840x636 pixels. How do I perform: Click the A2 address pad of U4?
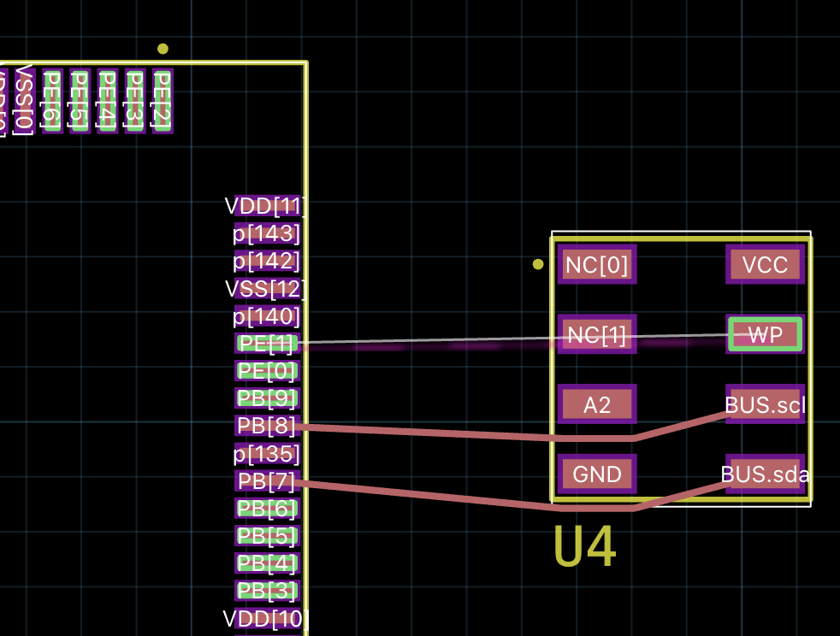tap(596, 403)
